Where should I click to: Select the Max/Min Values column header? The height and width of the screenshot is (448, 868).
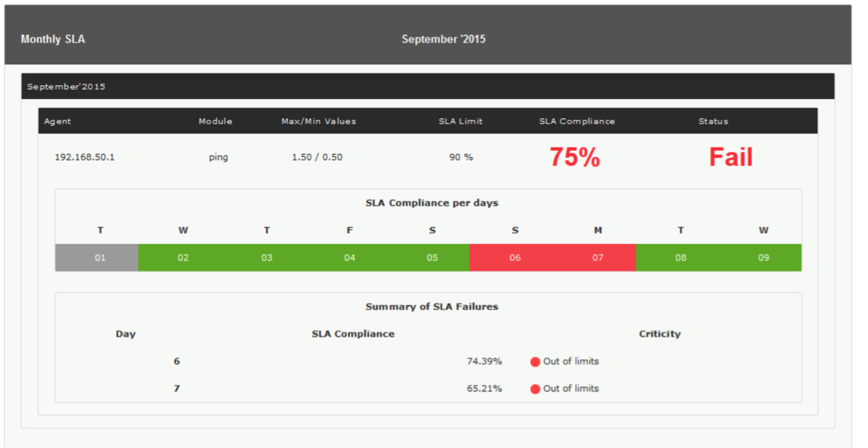tap(319, 122)
